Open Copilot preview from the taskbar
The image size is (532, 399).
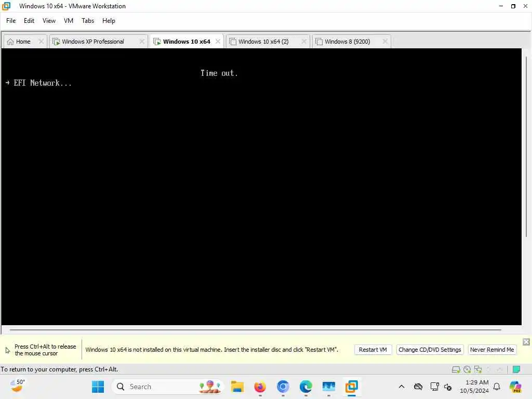pyautogui.click(x=515, y=387)
